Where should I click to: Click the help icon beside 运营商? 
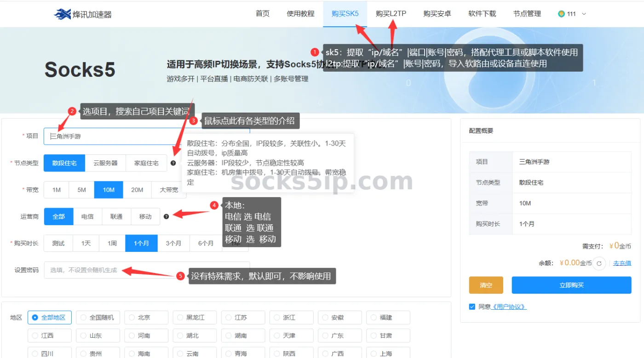coord(166,216)
